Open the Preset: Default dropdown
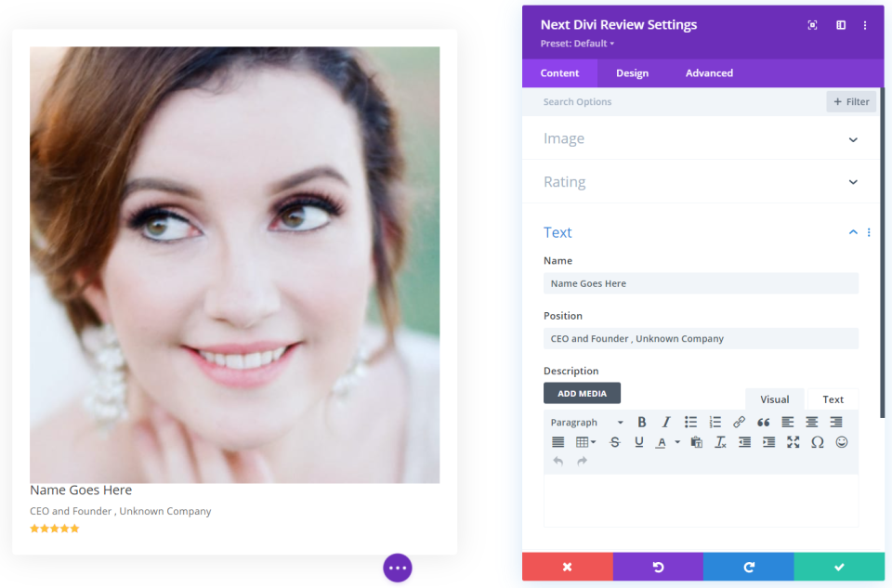Screen dimensions: 892x588 [x=577, y=44]
